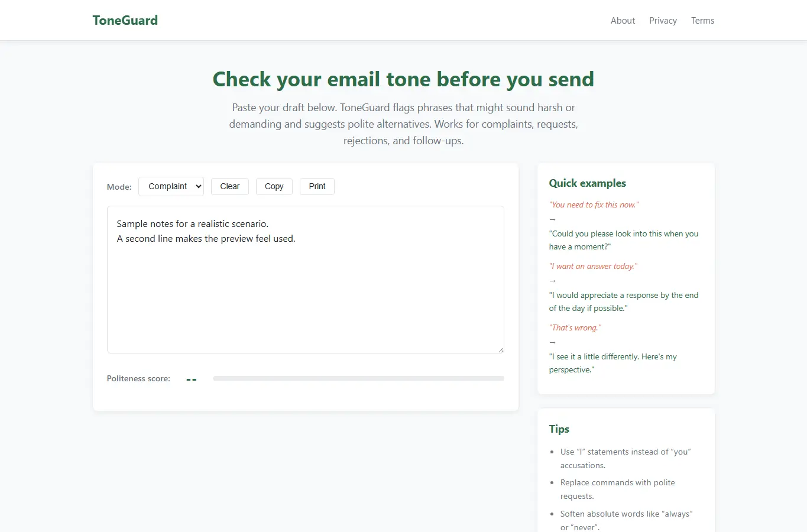Click the tip about softening absolute words
807x532 pixels.
[627, 521]
